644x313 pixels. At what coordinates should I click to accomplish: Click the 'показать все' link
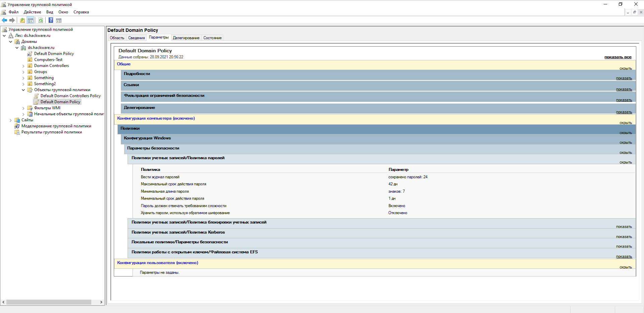coord(617,57)
